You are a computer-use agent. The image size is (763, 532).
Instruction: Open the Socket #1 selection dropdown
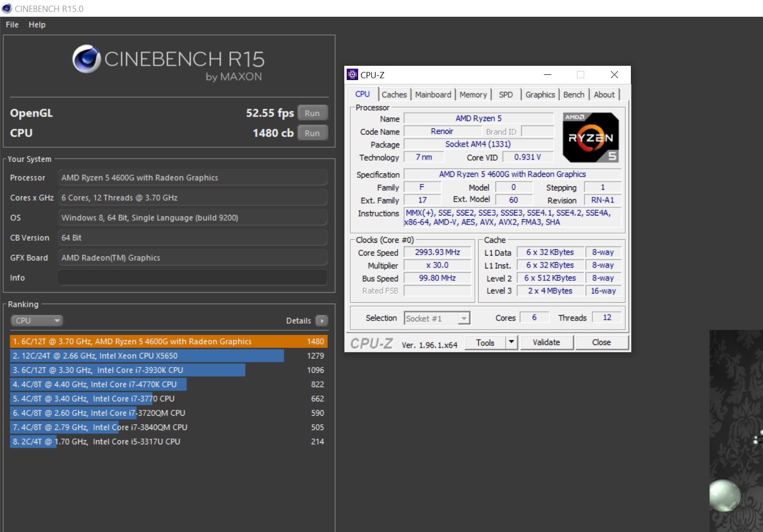coord(437,318)
